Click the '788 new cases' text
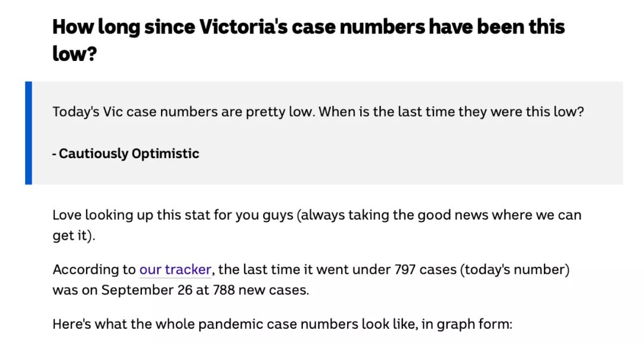The image size is (644, 345). coord(259,290)
